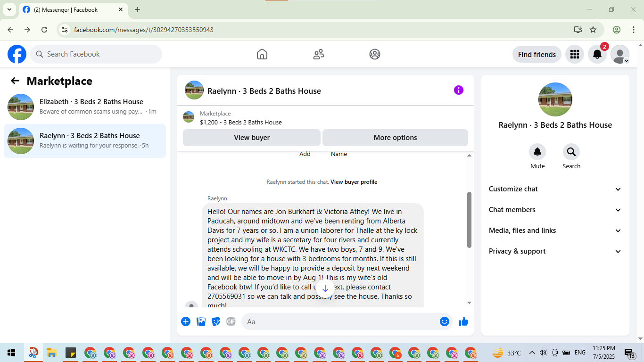Open more actions plus icon in composer

[x=186, y=321]
